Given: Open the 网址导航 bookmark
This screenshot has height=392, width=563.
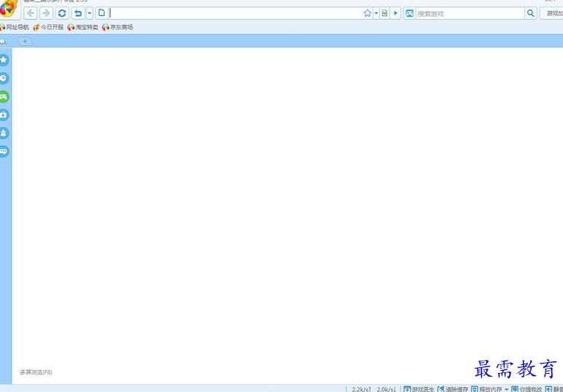Looking at the screenshot, I should click(15, 27).
